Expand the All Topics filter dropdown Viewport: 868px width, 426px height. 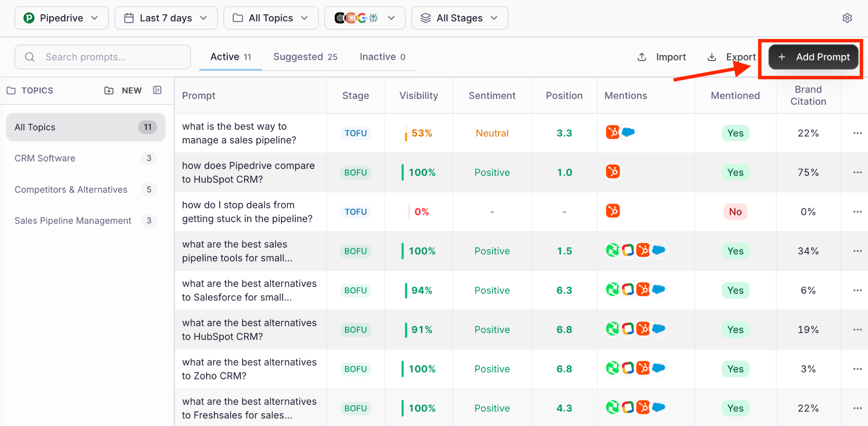pyautogui.click(x=271, y=18)
